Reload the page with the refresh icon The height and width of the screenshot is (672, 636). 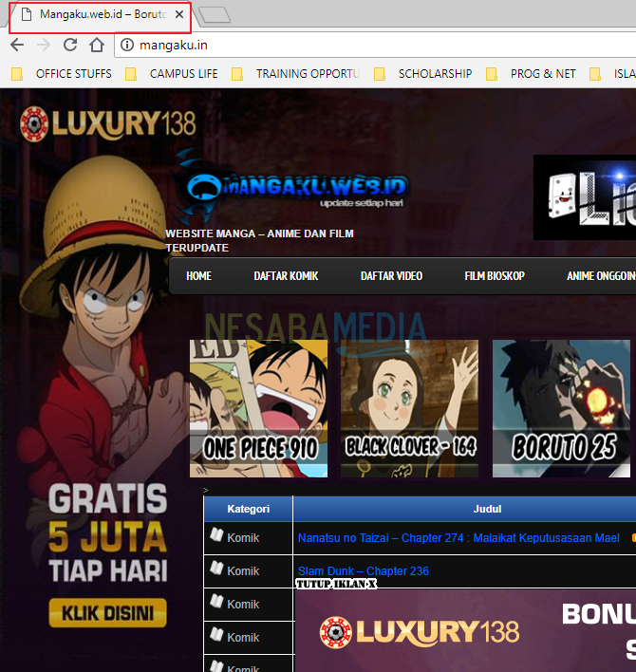coord(70,45)
